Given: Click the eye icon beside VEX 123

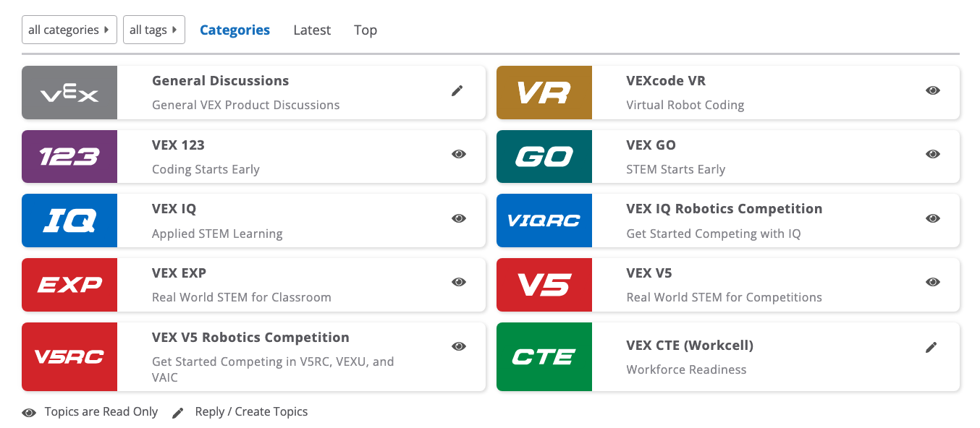Looking at the screenshot, I should (458, 154).
